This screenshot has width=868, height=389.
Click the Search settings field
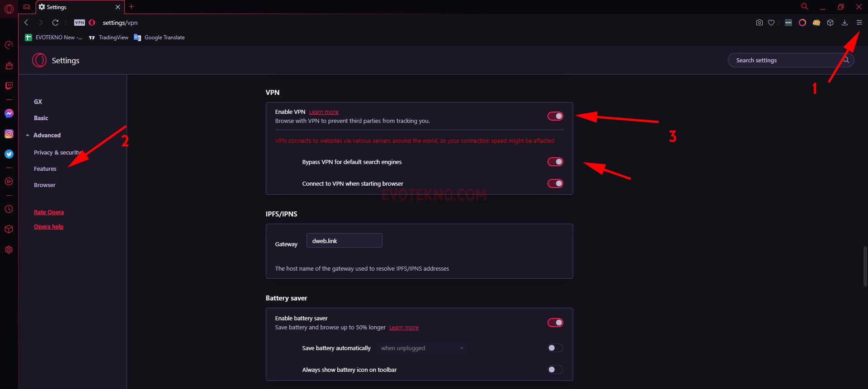(x=786, y=60)
